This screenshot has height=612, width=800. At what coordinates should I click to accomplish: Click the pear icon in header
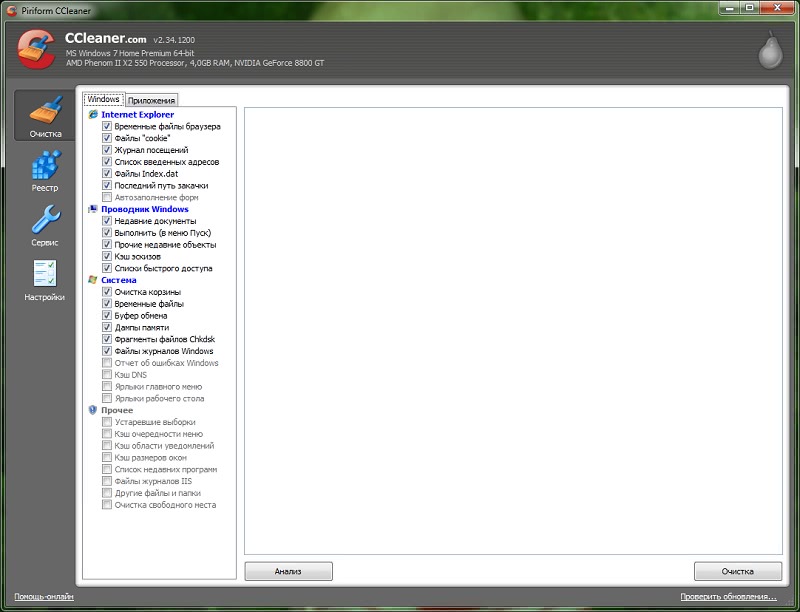770,49
